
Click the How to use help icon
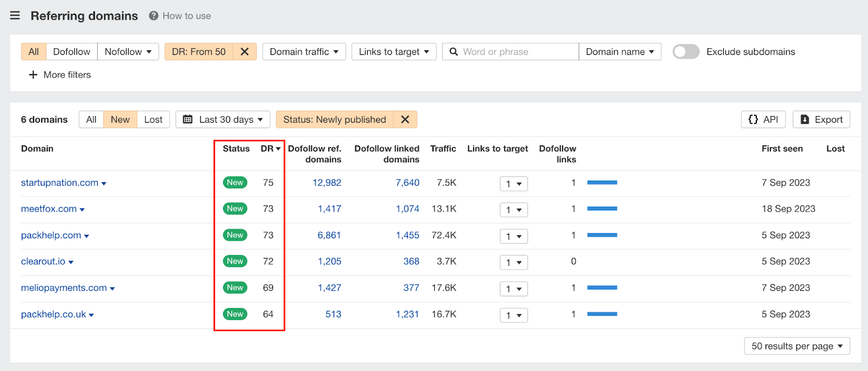tap(154, 16)
